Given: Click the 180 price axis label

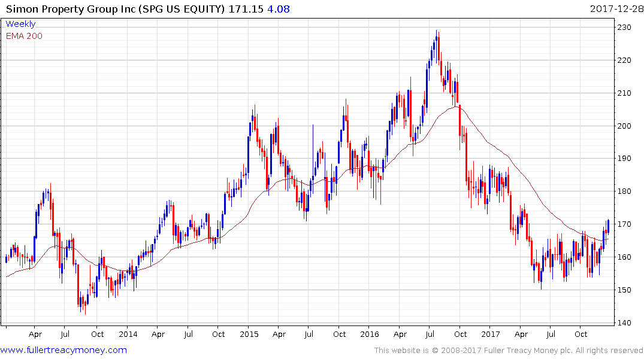Looking at the screenshot, I should pos(624,191).
